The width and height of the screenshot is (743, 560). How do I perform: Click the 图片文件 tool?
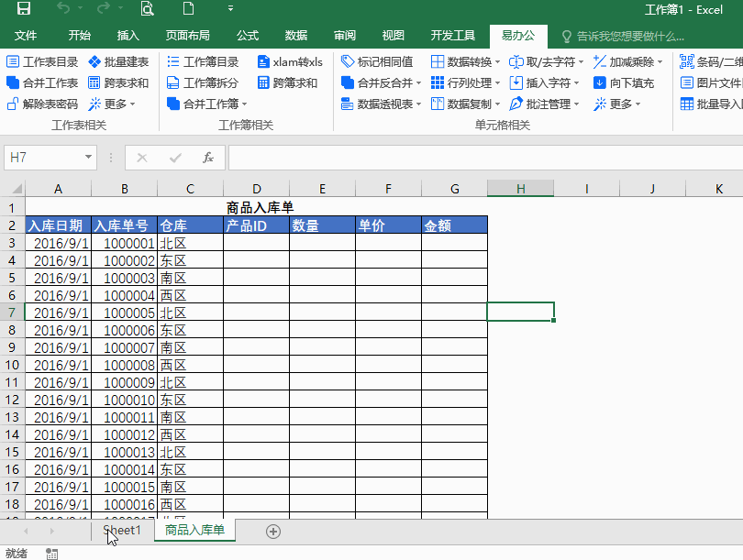pyautogui.click(x=711, y=82)
